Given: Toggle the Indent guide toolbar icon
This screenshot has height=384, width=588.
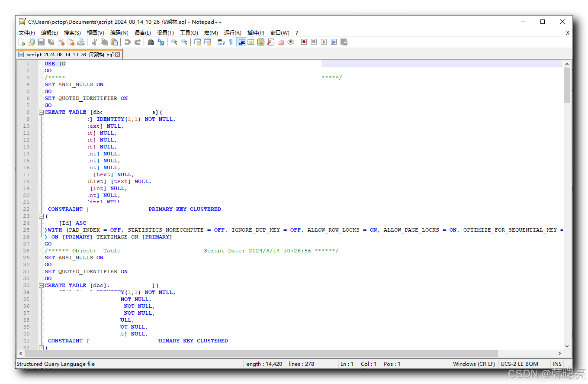Looking at the screenshot, I should (241, 42).
